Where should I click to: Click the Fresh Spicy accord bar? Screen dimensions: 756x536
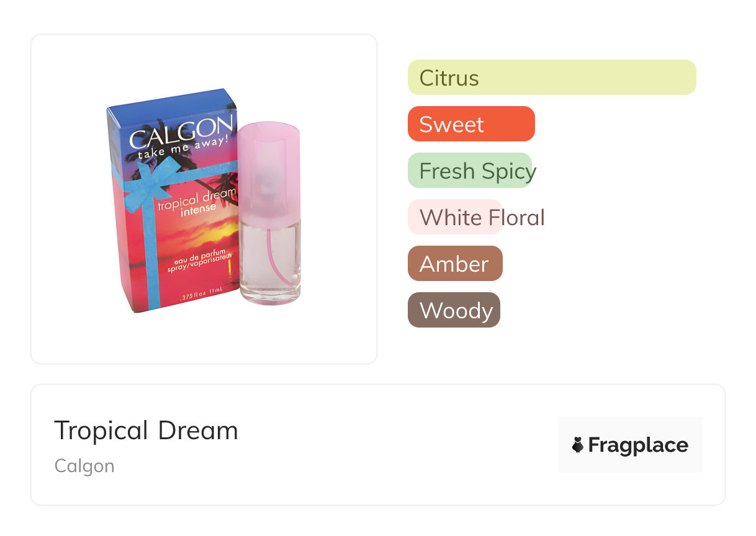470,171
